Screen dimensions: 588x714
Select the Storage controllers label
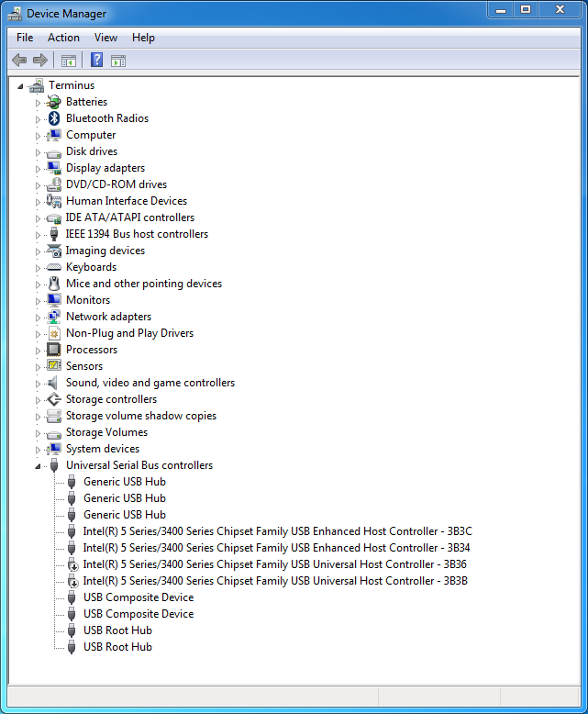(x=111, y=399)
